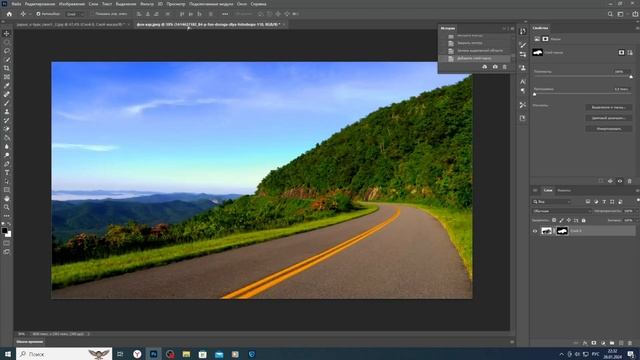Open the Properties panel flyout menu

pyautogui.click(x=637, y=28)
